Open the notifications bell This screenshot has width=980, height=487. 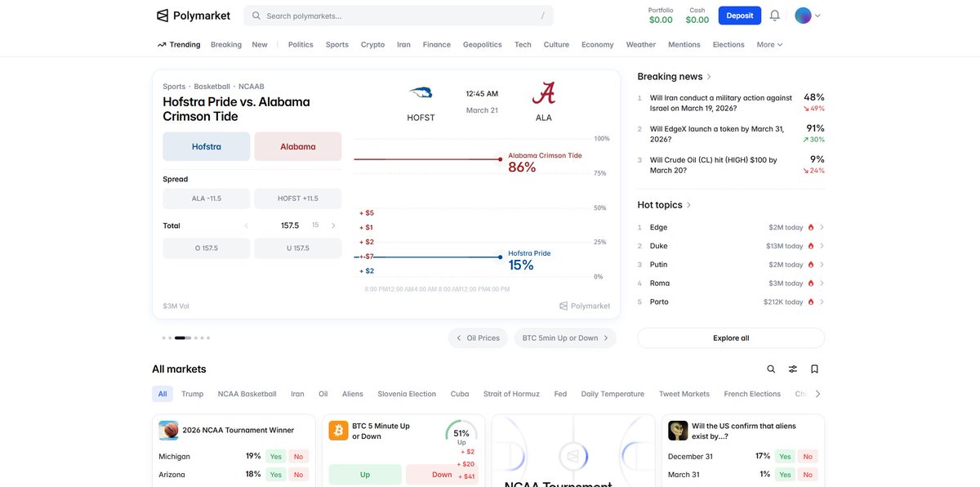click(775, 16)
